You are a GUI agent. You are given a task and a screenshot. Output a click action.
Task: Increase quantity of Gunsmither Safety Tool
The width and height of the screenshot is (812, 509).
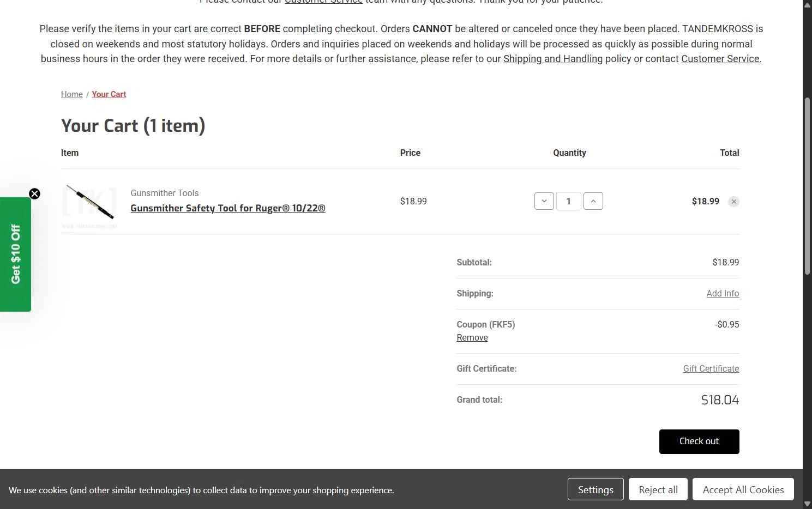pos(593,201)
